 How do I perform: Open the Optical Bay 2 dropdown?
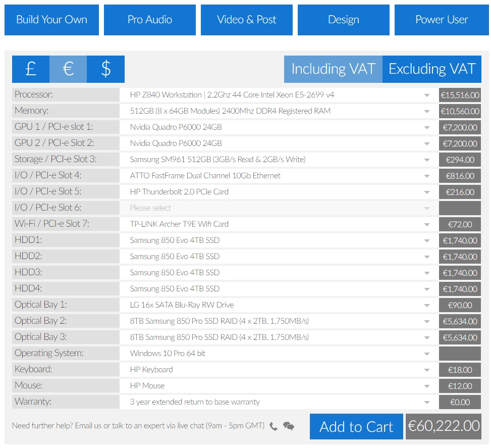(279, 321)
